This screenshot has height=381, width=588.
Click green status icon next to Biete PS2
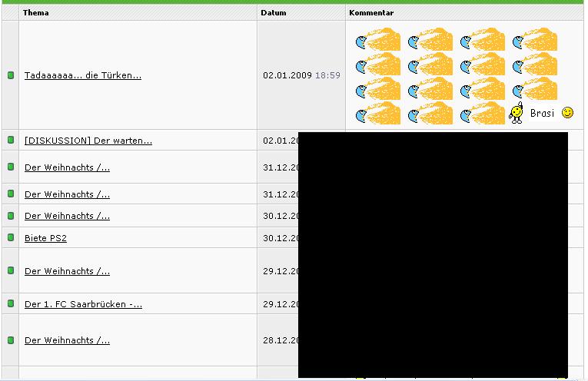click(x=11, y=237)
